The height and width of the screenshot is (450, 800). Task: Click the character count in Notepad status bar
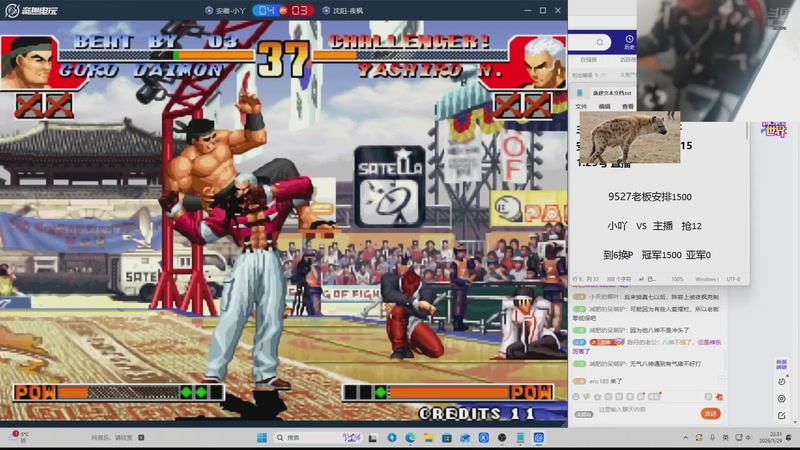point(618,279)
